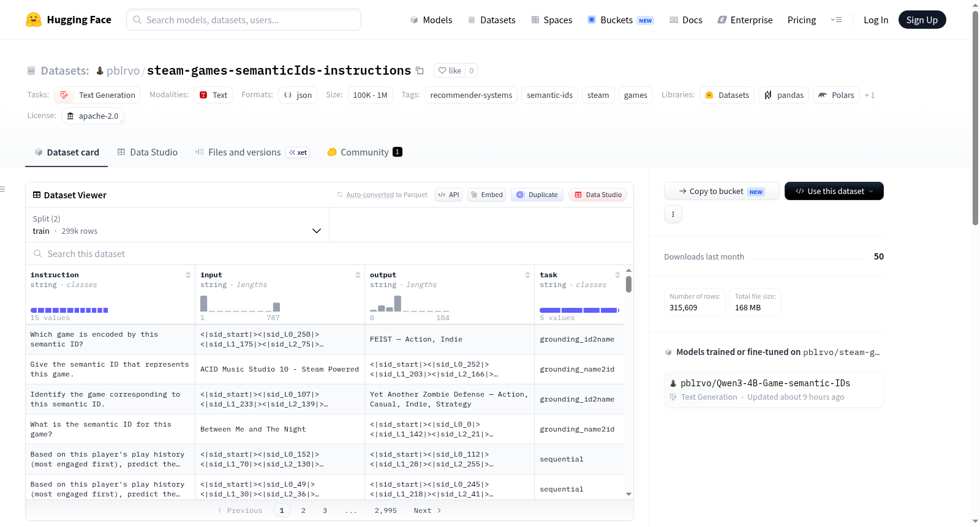980x527 pixels.
Task: Open Docs in top navigation
Action: point(686,20)
